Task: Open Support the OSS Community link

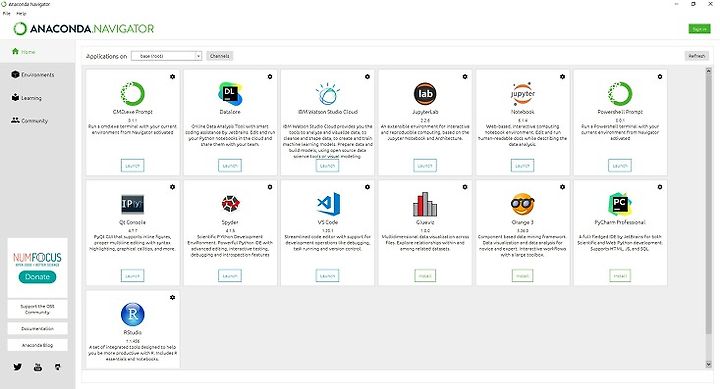Action: [x=37, y=309]
